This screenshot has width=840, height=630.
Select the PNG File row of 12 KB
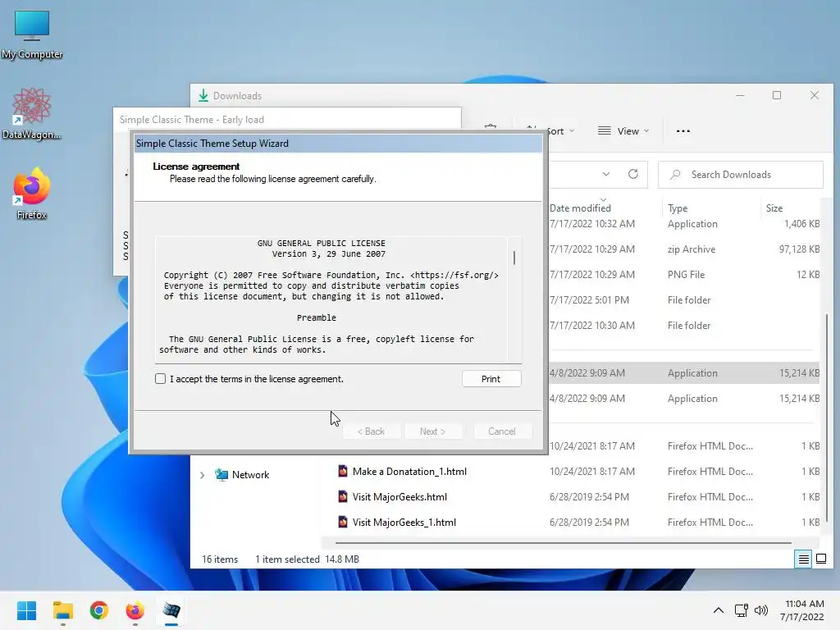pyautogui.click(x=684, y=274)
